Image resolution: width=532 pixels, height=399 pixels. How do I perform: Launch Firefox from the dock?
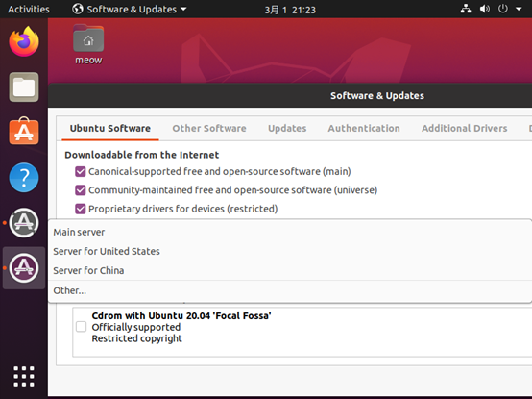[x=24, y=42]
